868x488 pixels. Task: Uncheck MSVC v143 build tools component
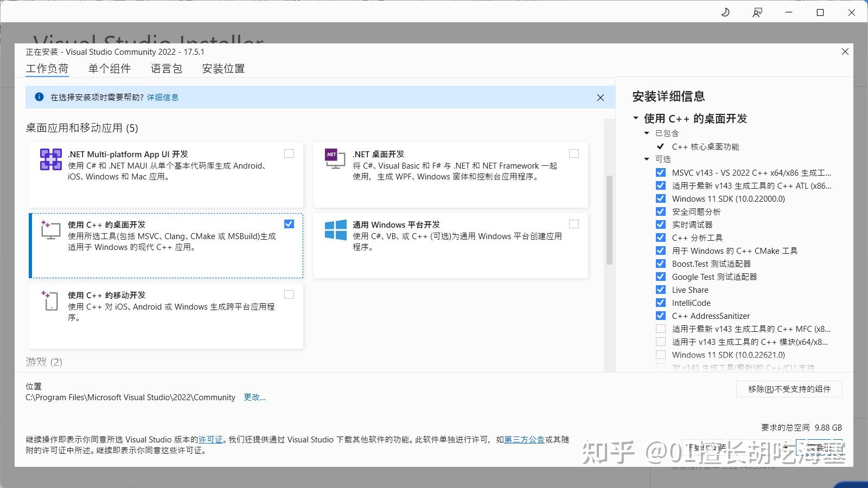[x=660, y=172]
